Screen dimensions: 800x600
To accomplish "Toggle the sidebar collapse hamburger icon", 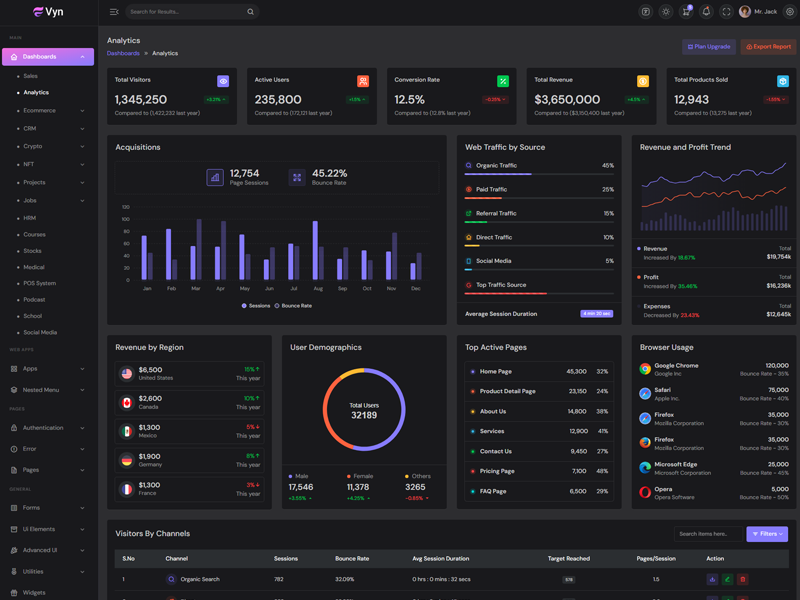I will coord(114,12).
